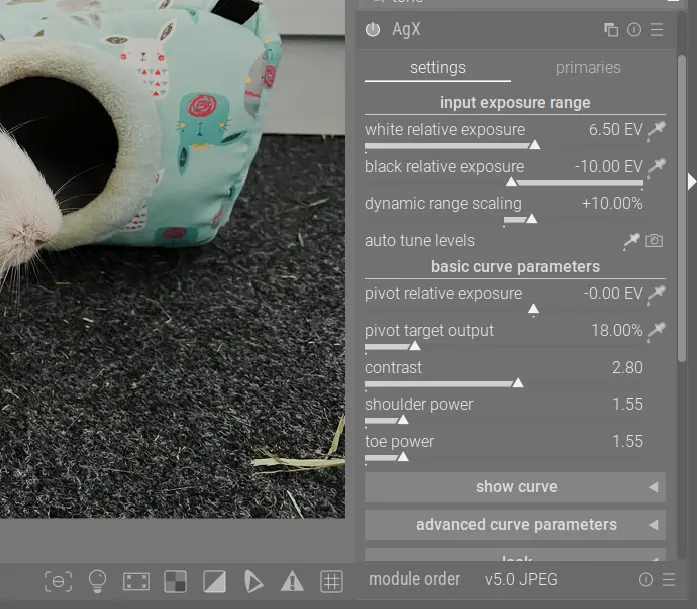Toggle the focus peaking button
This screenshot has width=698, height=610.
point(59,581)
